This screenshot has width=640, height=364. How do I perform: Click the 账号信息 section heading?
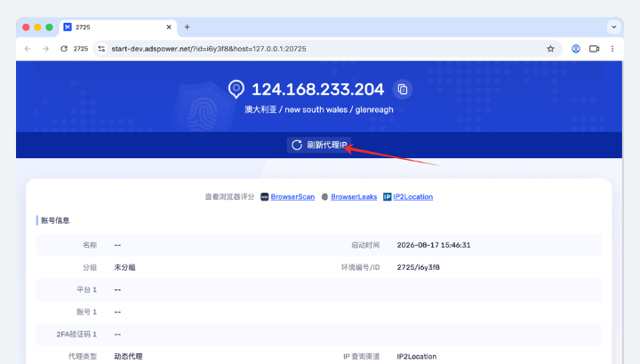click(x=55, y=220)
